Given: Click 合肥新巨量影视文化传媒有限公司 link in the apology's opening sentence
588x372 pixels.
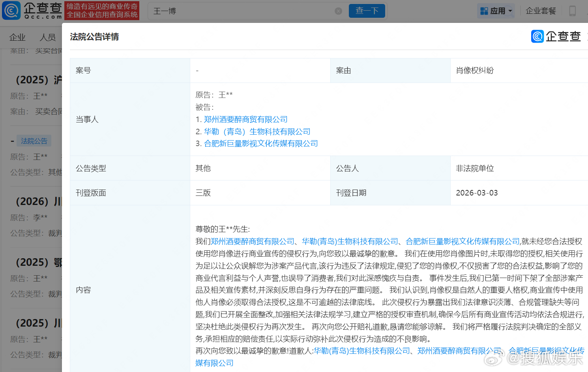Looking at the screenshot, I should coord(463,241).
